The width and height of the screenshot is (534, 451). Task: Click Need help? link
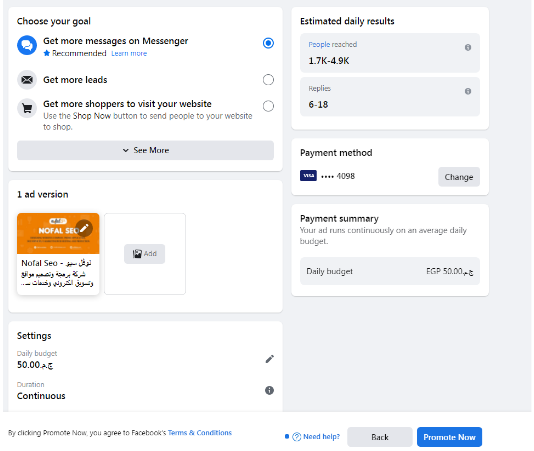pos(316,437)
